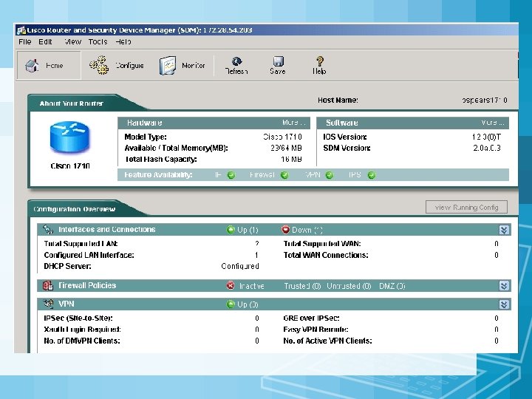
Task: Open the Help question mark icon
Action: coord(319,61)
